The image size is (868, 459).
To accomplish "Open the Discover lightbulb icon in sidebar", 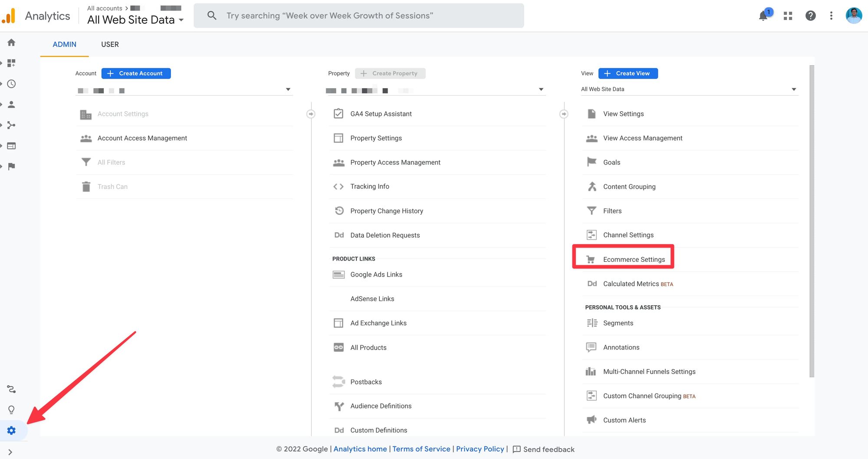I will (11, 410).
